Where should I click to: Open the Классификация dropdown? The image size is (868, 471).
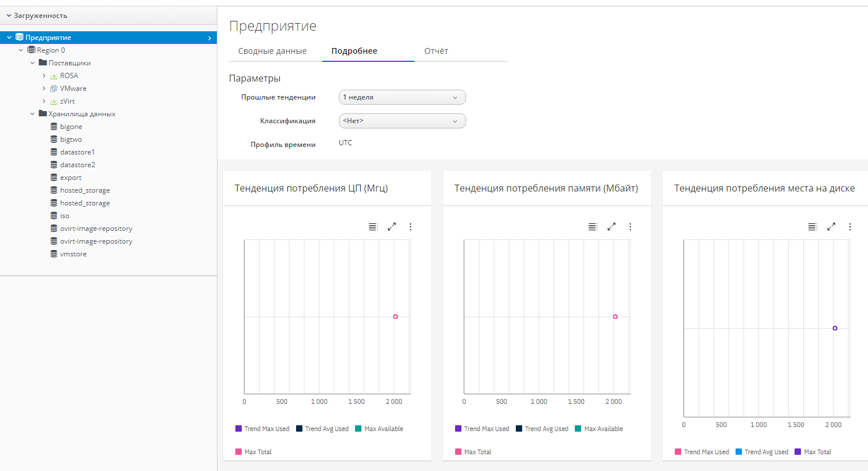(402, 121)
